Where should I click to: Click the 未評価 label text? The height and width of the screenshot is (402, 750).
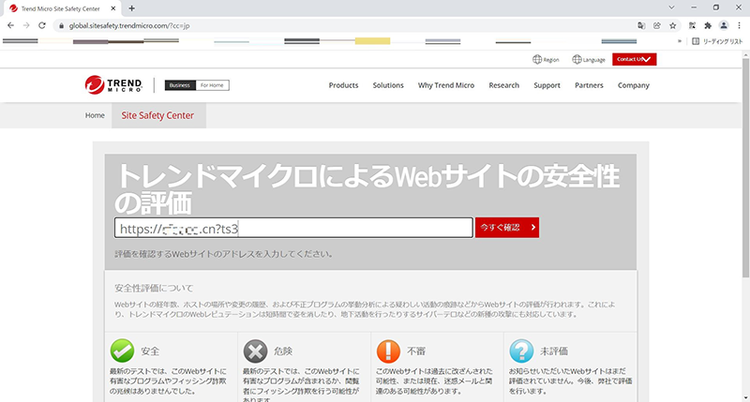[x=554, y=351]
